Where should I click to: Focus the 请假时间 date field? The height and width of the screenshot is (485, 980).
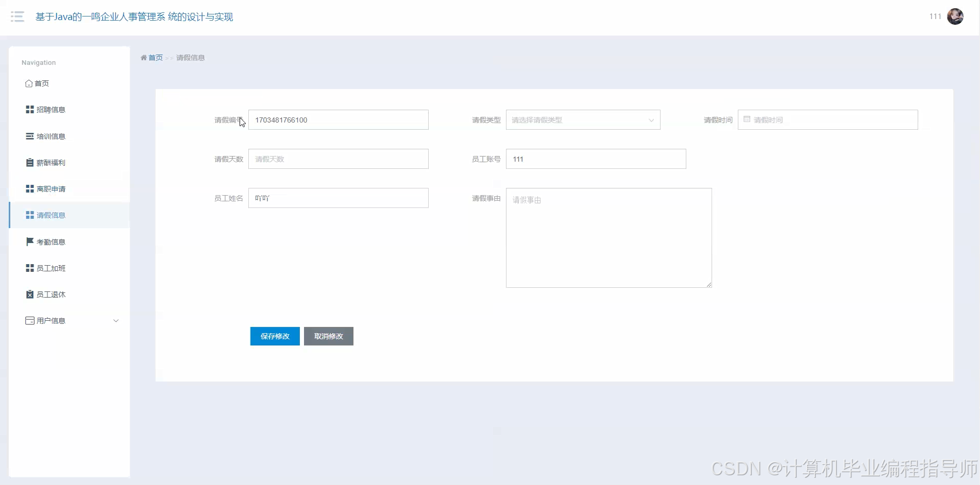point(827,120)
